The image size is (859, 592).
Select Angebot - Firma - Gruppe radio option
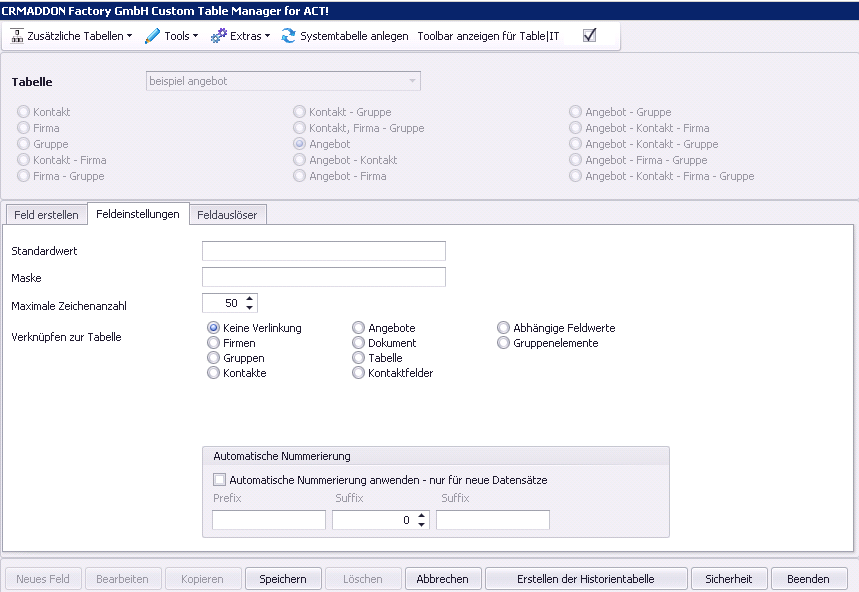coord(575,160)
